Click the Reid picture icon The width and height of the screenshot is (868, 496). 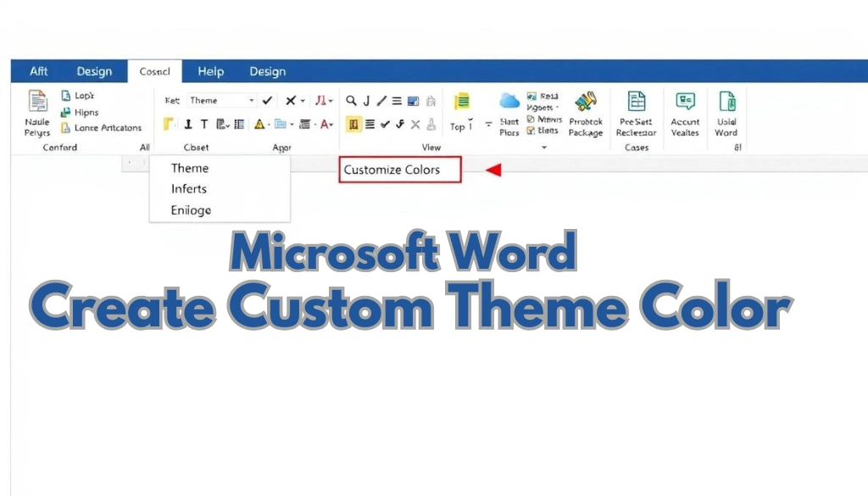click(x=531, y=96)
